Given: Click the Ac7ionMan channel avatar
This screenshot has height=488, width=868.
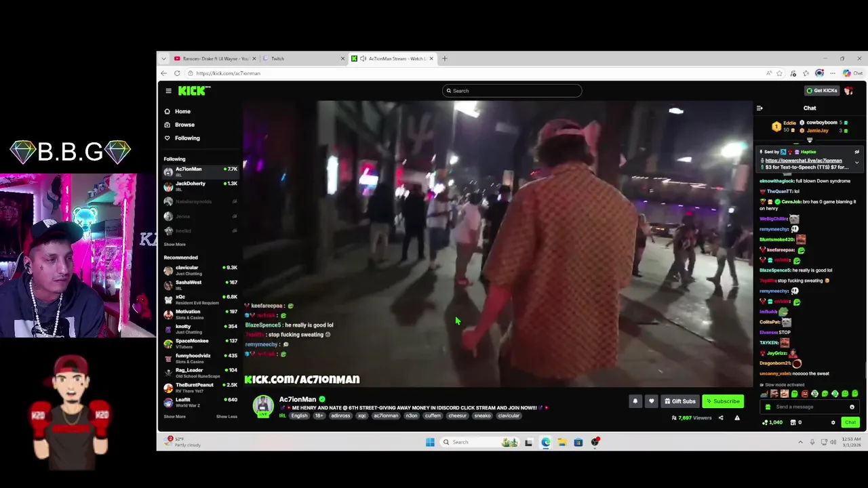Looking at the screenshot, I should tap(263, 406).
